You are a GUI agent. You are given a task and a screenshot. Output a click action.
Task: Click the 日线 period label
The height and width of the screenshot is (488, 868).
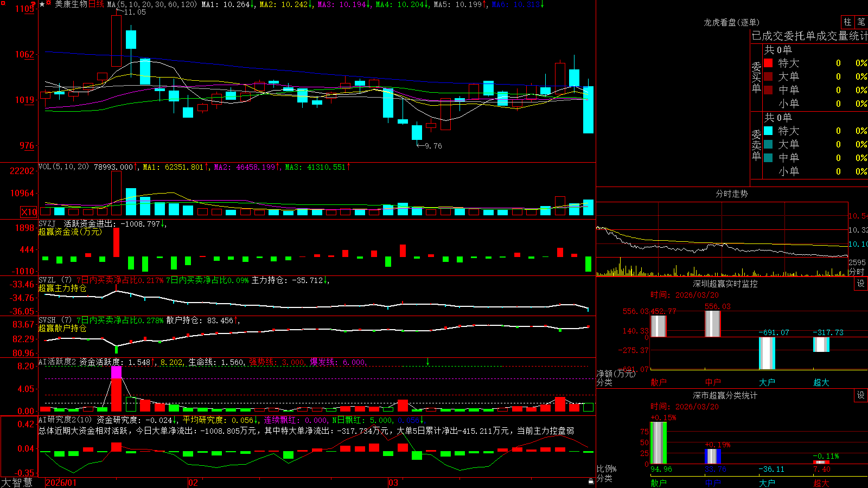click(x=96, y=4)
